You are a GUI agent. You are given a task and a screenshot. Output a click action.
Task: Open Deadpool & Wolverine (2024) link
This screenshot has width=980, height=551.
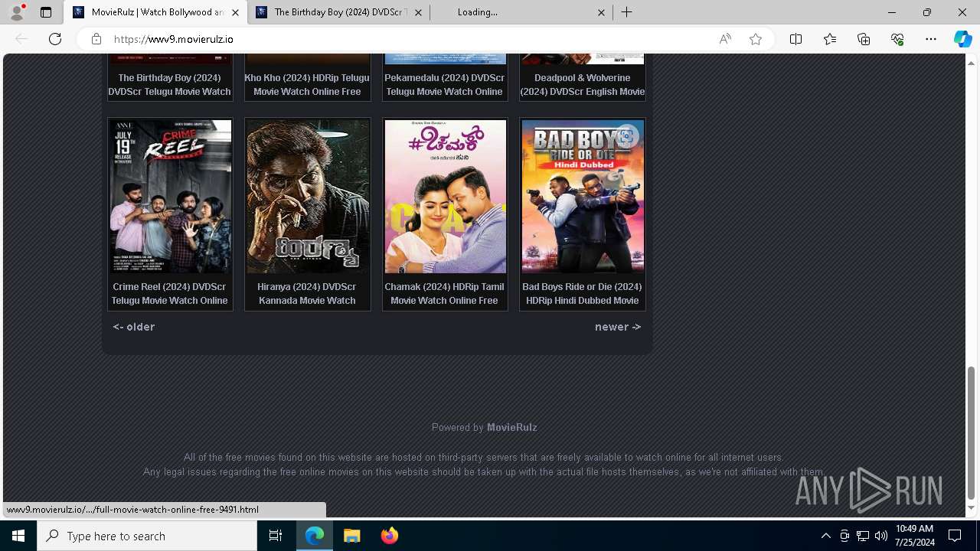[583, 84]
